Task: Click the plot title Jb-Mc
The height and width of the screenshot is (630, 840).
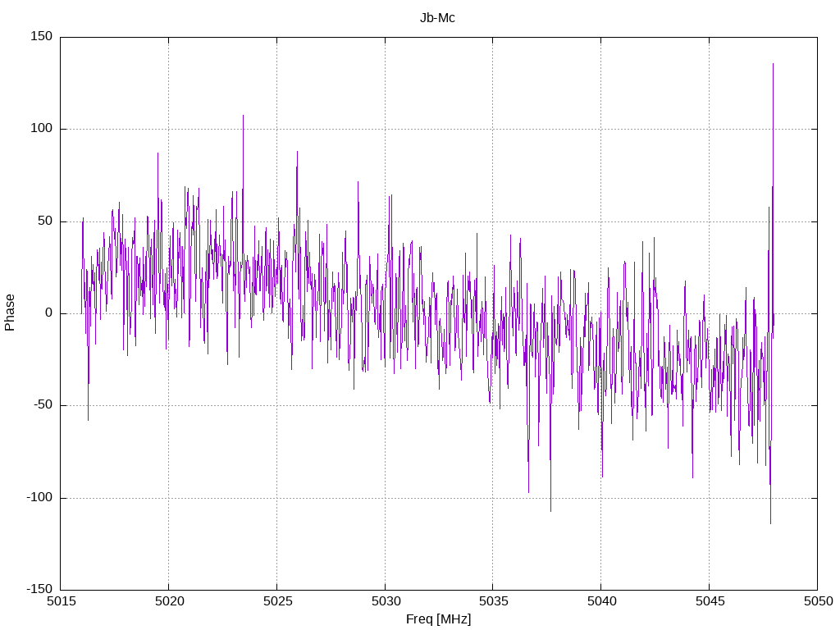Action: [437, 18]
